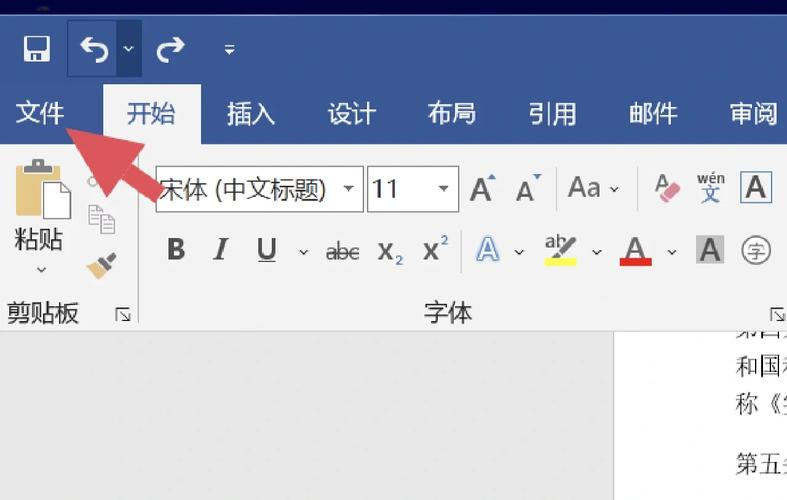Toggle Italic formatting
Viewport: 787px width, 500px height.
click(220, 249)
